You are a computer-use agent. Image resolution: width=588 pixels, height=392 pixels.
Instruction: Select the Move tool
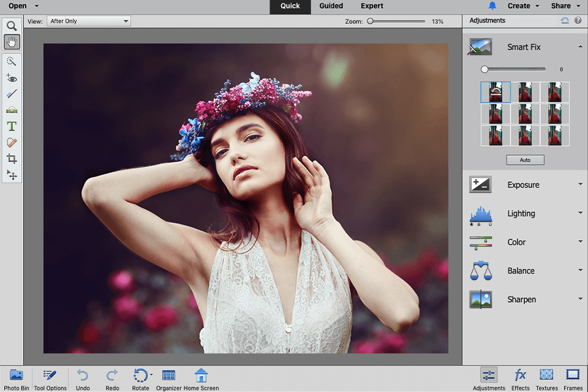click(x=12, y=175)
